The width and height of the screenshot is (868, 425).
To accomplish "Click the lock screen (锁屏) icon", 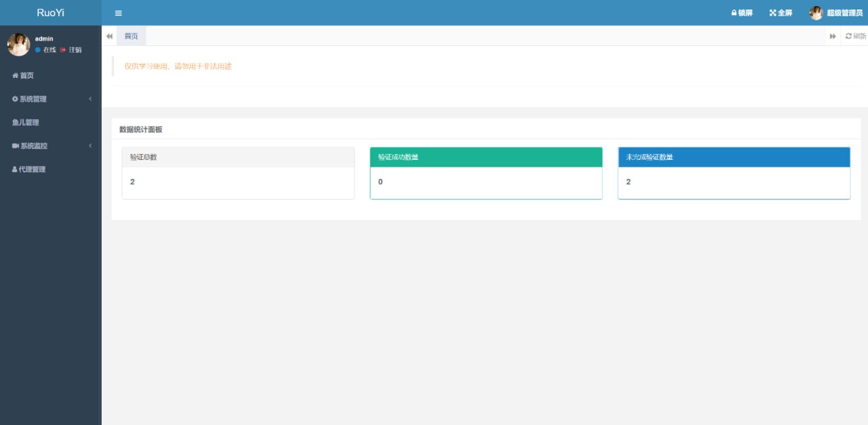I will (734, 13).
